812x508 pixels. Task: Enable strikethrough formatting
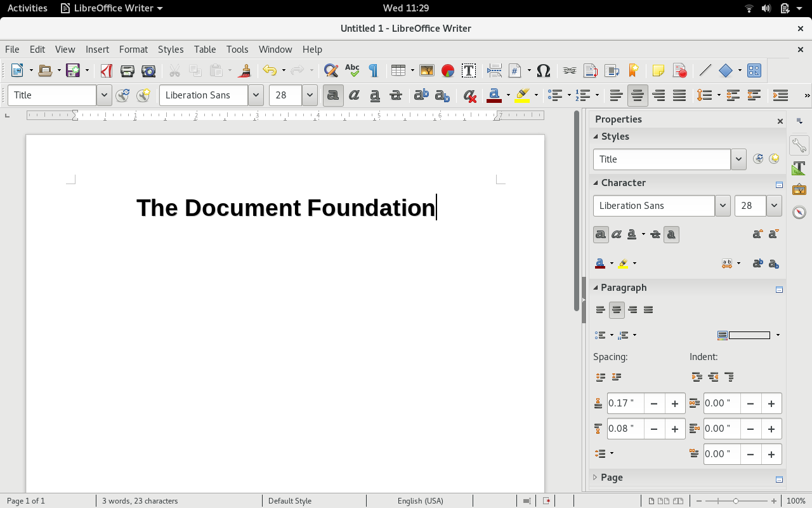[395, 95]
